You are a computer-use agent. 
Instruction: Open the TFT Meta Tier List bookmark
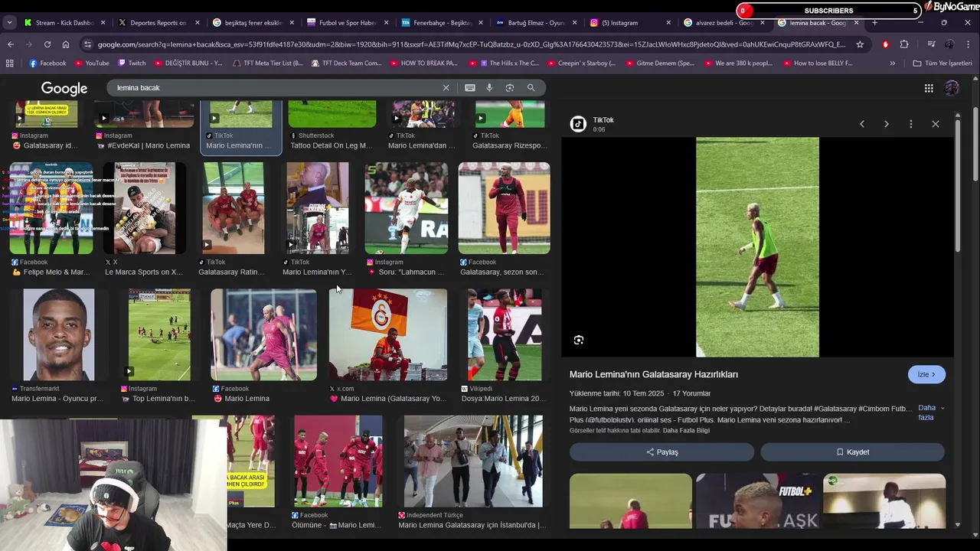268,64
